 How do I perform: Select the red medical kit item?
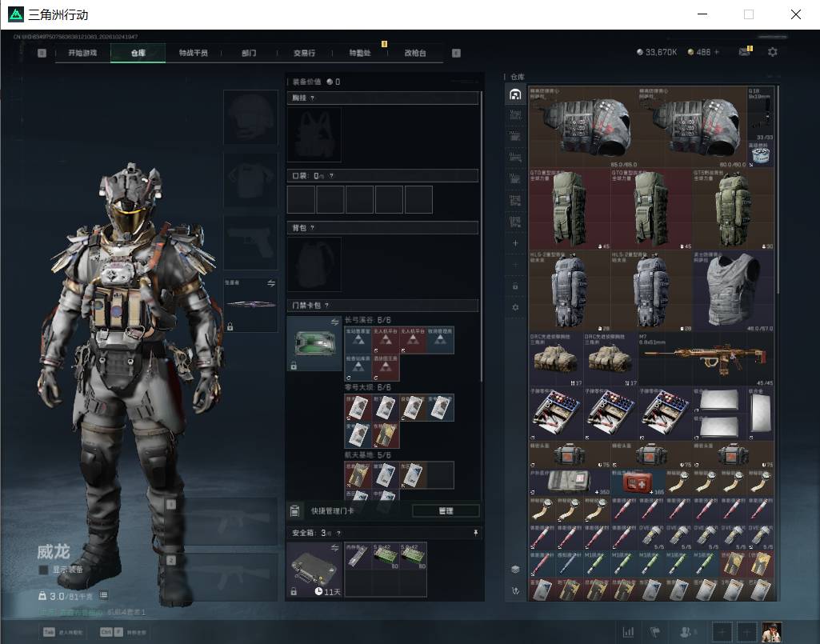click(638, 482)
